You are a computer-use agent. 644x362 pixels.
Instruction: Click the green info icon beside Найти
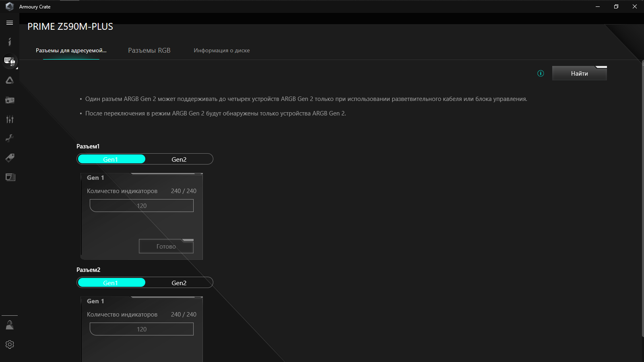541,73
